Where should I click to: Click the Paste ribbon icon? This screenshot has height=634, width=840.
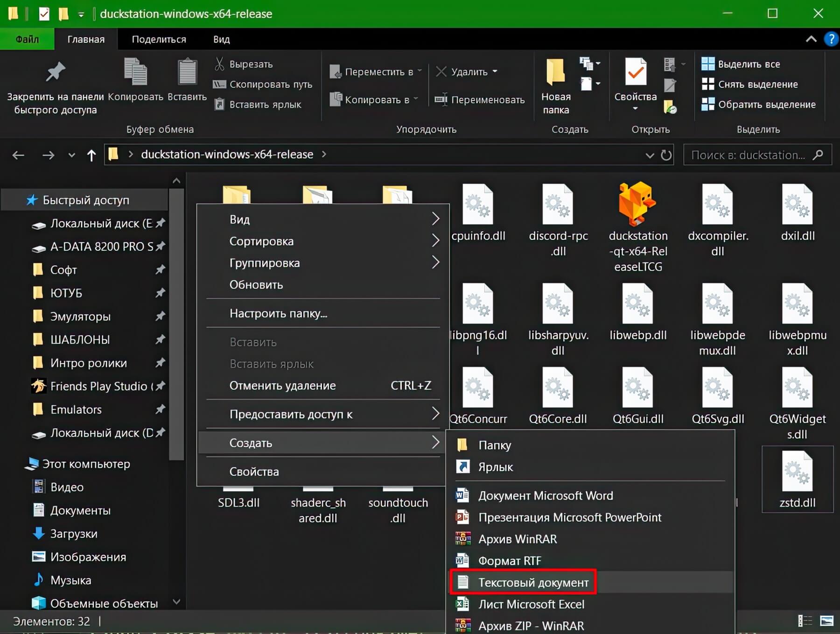(187, 71)
